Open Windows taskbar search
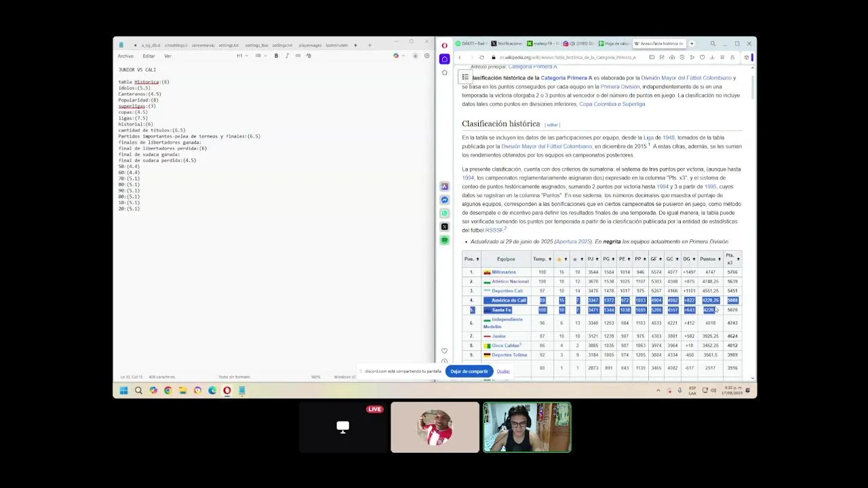The height and width of the screenshot is (488, 868). tap(138, 390)
